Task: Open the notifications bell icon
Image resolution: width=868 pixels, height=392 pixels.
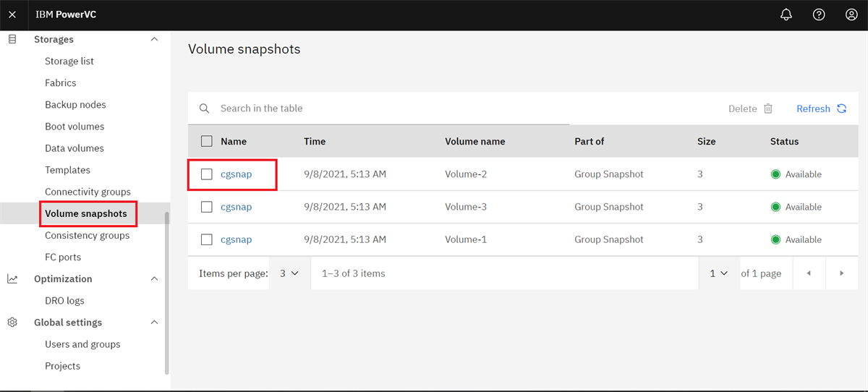Action: coord(786,14)
